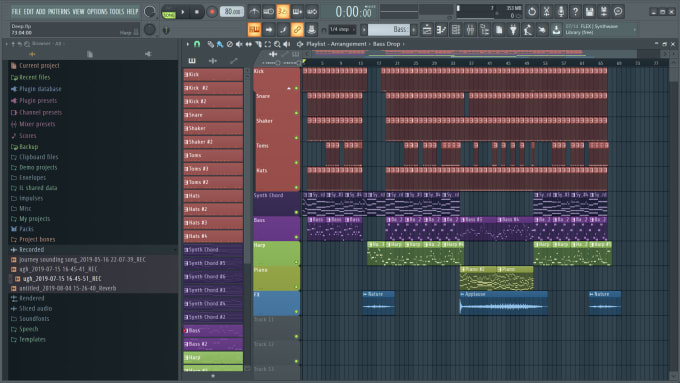Click the render audio export icon
680x383 pixels.
[x=604, y=12]
